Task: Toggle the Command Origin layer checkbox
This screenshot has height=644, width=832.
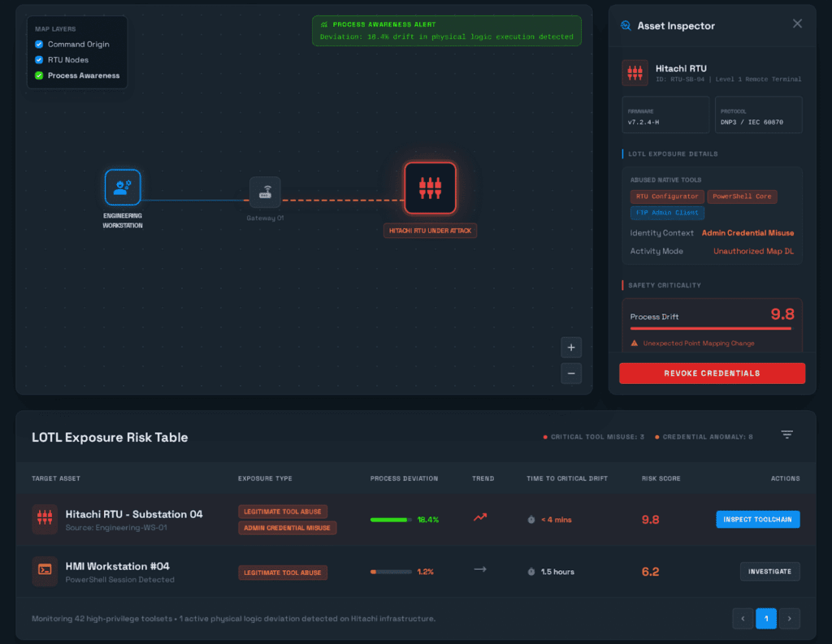Action: 39,44
